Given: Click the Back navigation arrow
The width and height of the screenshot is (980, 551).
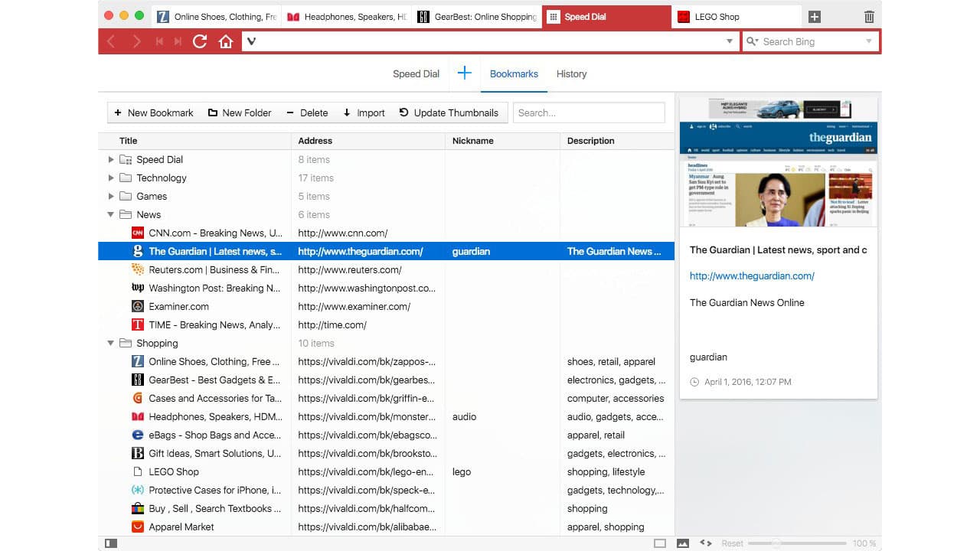Looking at the screenshot, I should [x=112, y=41].
